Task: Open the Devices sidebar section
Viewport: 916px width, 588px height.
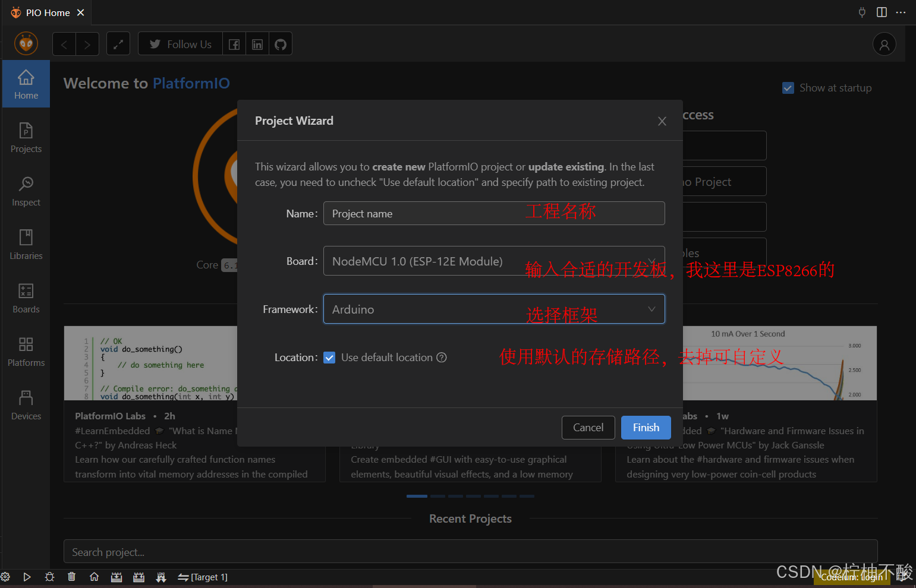Action: 26,404
